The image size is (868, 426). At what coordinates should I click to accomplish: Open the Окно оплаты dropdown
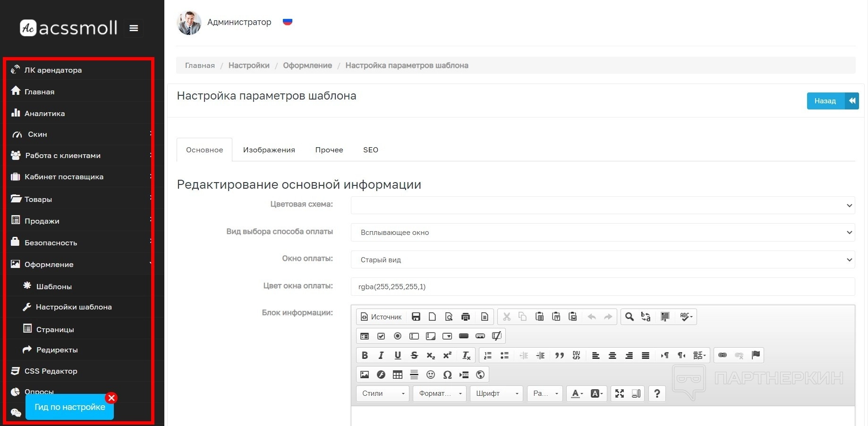pyautogui.click(x=603, y=259)
